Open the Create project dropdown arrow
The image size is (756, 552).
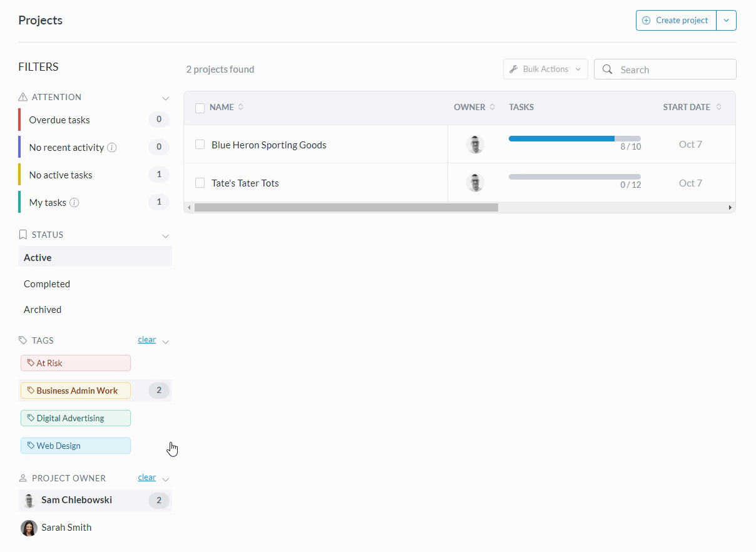726,20
